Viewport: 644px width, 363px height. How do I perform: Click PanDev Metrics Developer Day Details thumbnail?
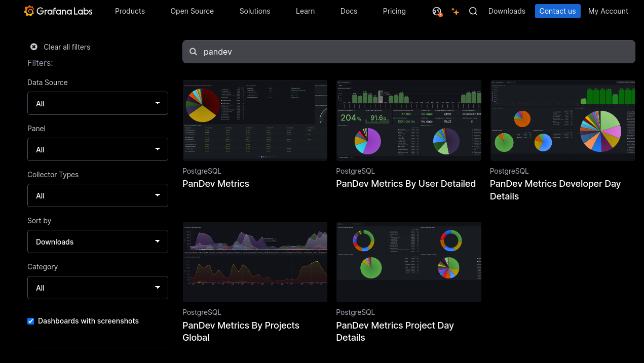tap(562, 120)
